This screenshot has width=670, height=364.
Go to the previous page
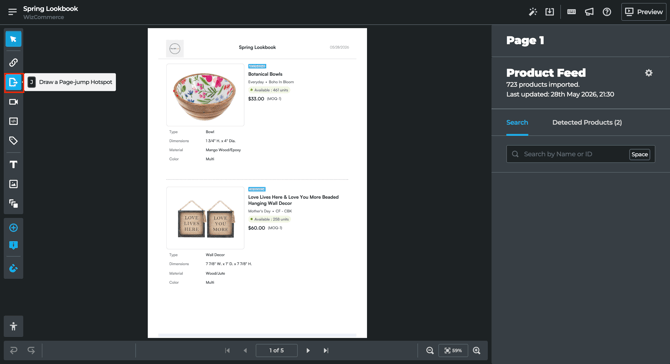(x=245, y=350)
